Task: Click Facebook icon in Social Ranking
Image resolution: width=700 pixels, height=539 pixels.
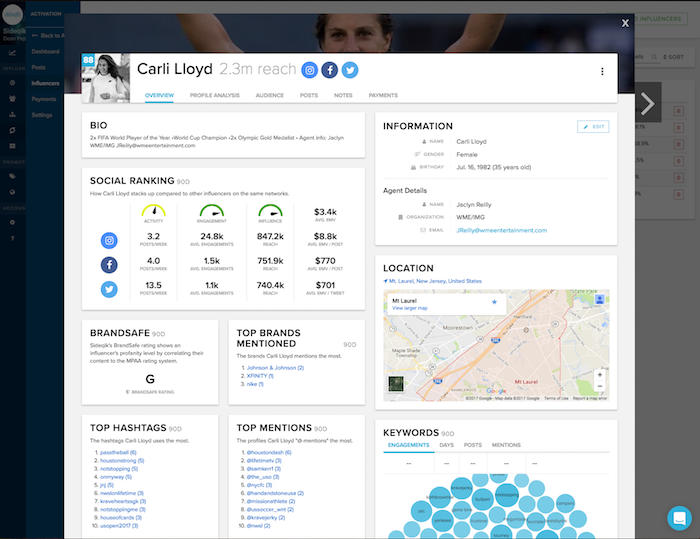Action: [x=109, y=265]
